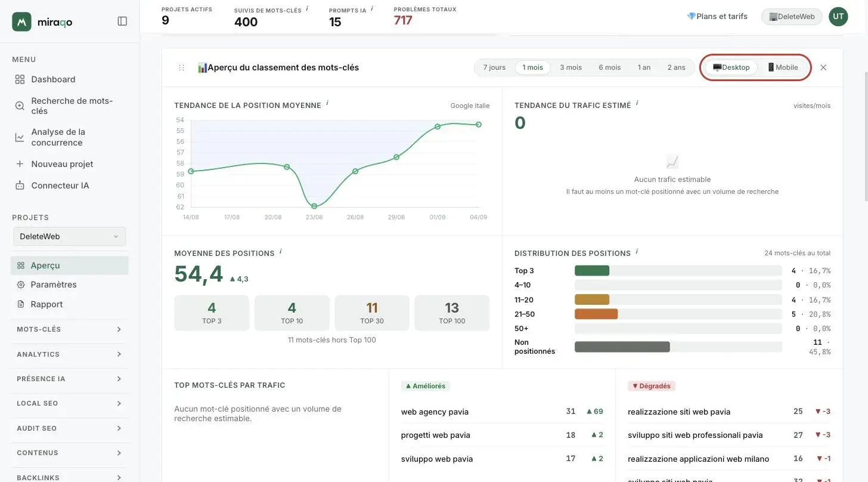The image size is (868, 482).
Task: Click the Top 3 green distribution bar
Action: 592,271
